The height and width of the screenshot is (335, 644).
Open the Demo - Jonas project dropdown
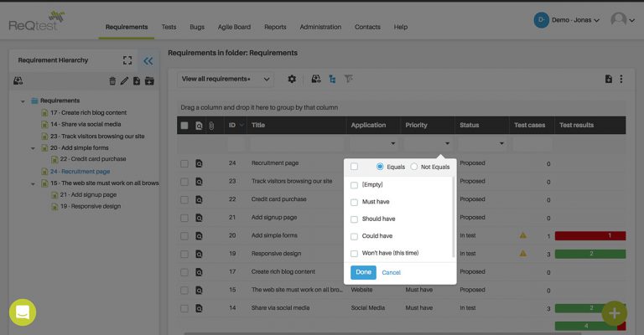pos(567,20)
